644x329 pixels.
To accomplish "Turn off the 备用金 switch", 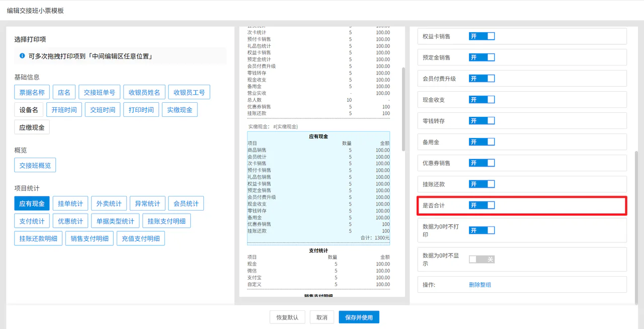I will click(482, 142).
